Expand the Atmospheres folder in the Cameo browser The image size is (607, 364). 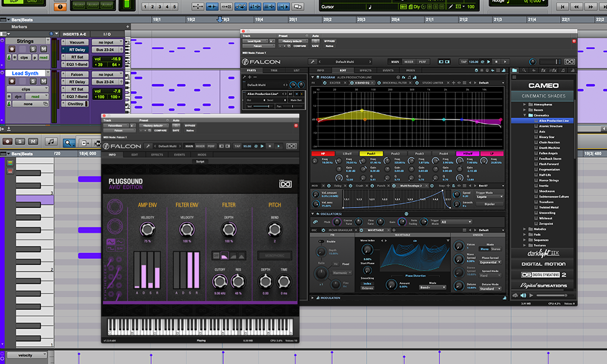pyautogui.click(x=524, y=104)
